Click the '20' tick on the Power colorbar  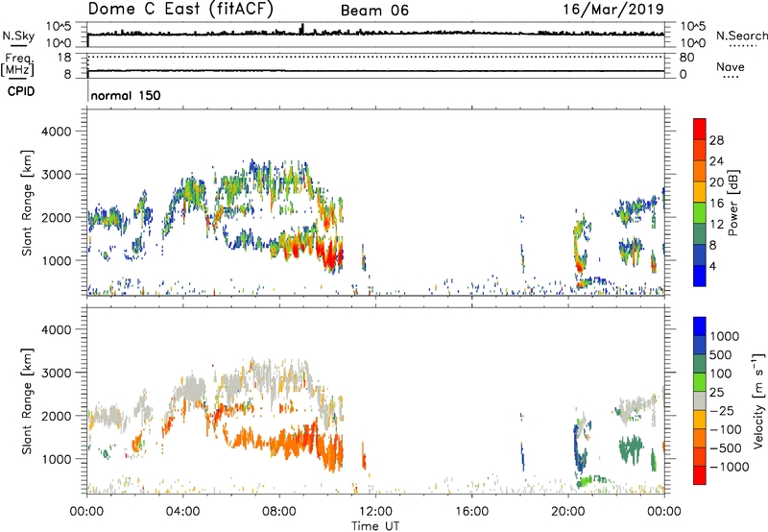point(716,182)
